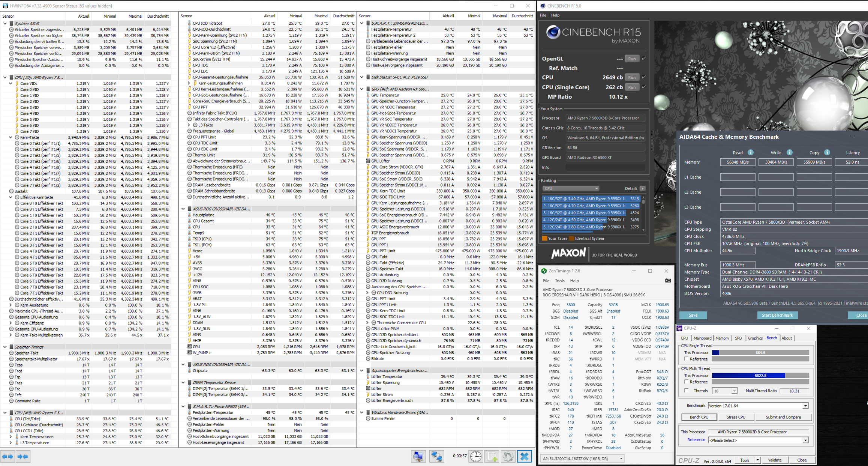This screenshot has width=868, height=466.
Task: Switch to CPU-Z Mainboard tab
Action: click(702, 338)
